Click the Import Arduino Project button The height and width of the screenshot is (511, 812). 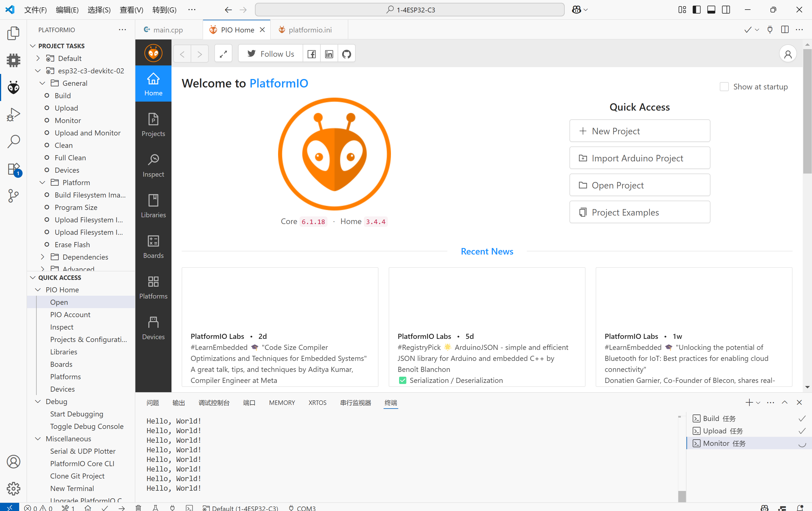coord(639,158)
